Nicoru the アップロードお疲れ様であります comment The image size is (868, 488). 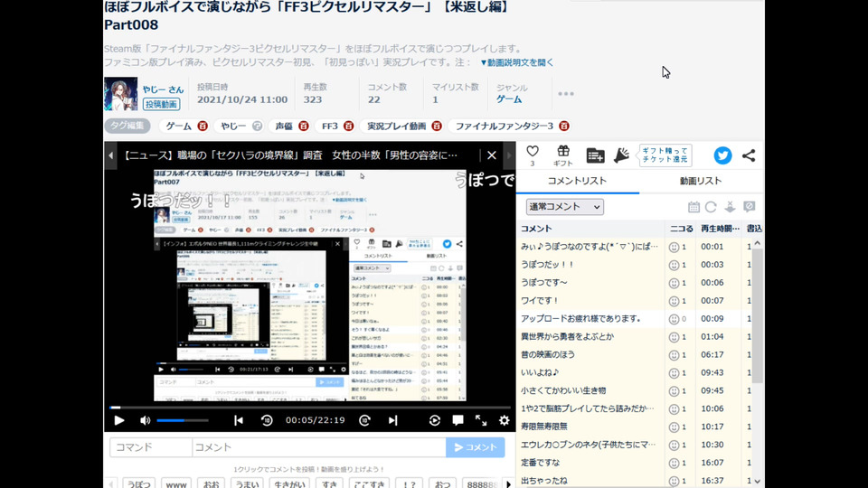(674, 319)
